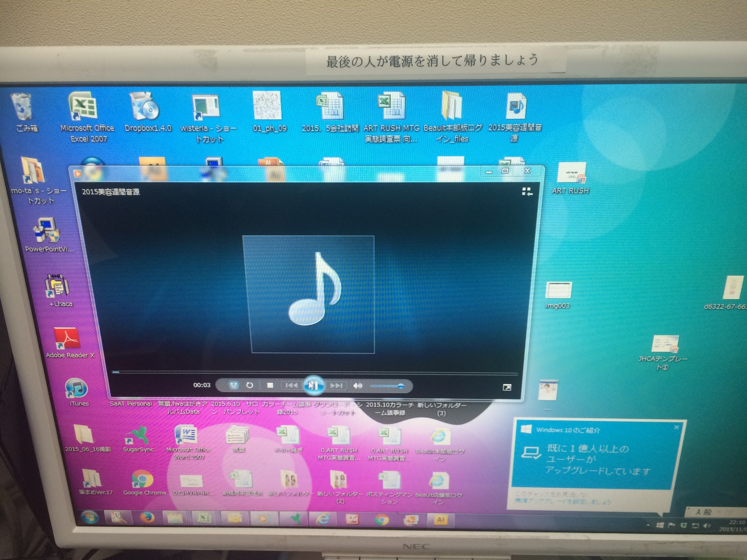747x560 pixels.
Task: Show hidden system tray icons
Action: [x=648, y=525]
